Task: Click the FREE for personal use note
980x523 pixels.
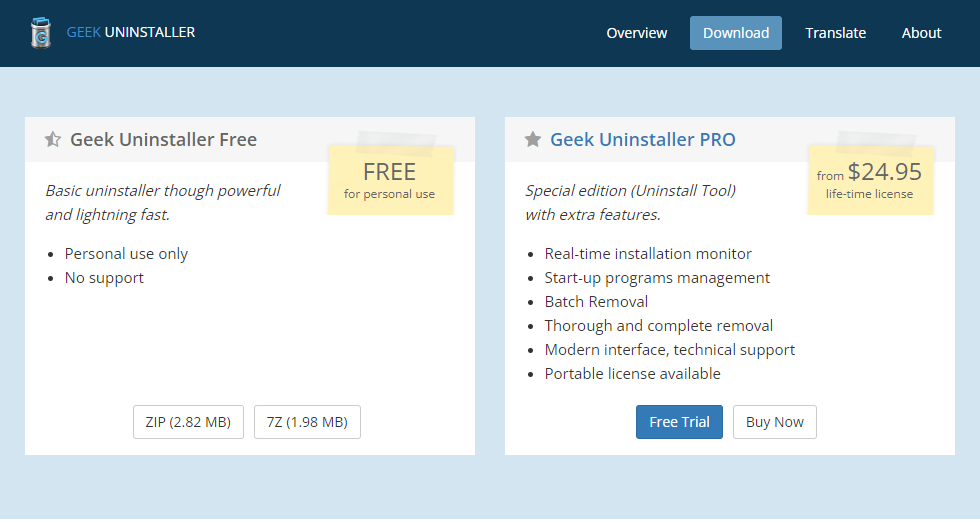Action: click(390, 180)
